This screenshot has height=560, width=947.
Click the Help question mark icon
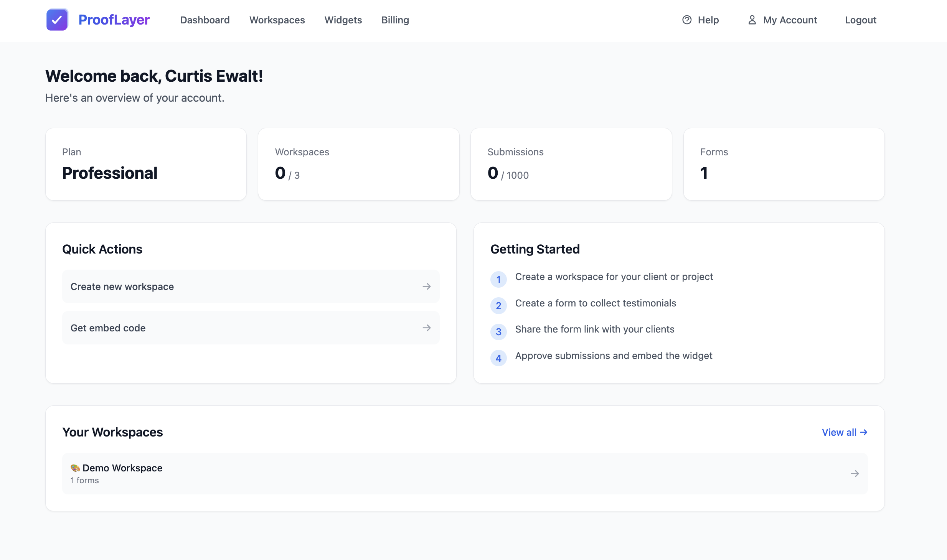(x=687, y=20)
